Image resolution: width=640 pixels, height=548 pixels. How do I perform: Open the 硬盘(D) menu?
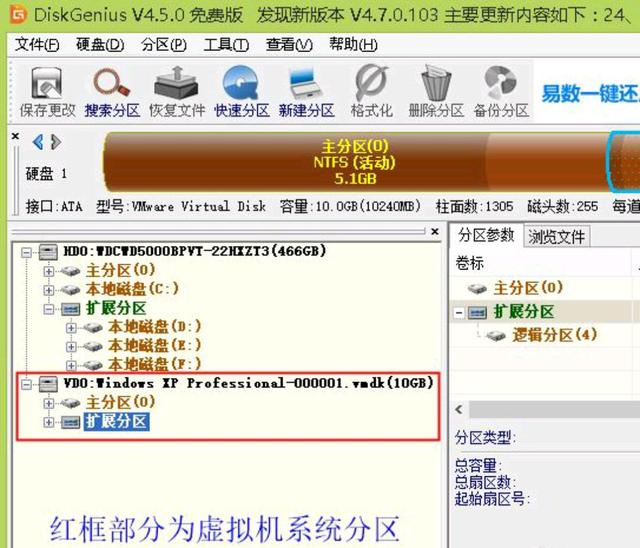click(x=100, y=44)
